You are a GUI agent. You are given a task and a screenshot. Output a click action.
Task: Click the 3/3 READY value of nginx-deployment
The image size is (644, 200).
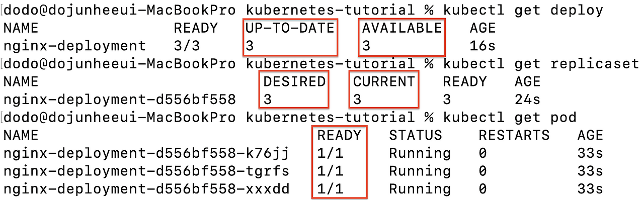187,46
